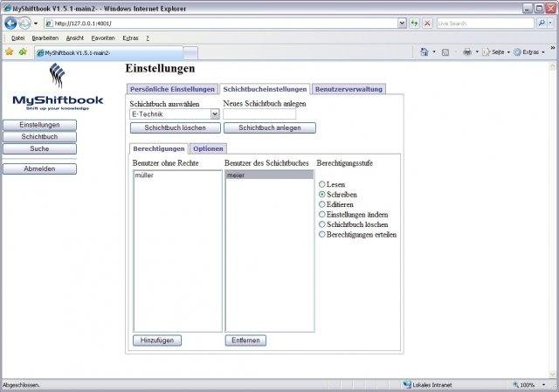This screenshot has width=559, height=392.
Task: Open the ? help menu
Action: (x=148, y=38)
